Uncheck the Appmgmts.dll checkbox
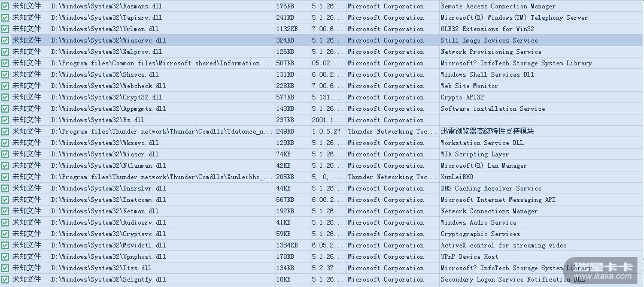644x287 pixels. 5,108
